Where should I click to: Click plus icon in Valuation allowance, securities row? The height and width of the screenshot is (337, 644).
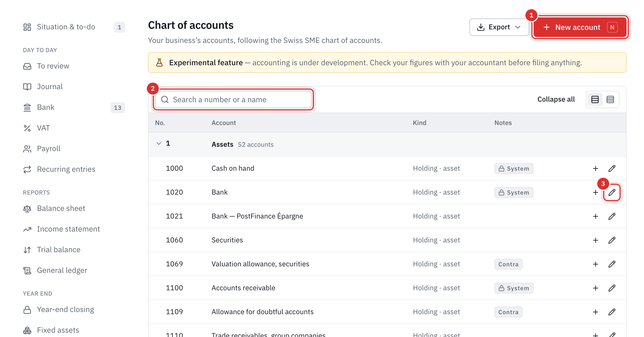[x=595, y=264]
